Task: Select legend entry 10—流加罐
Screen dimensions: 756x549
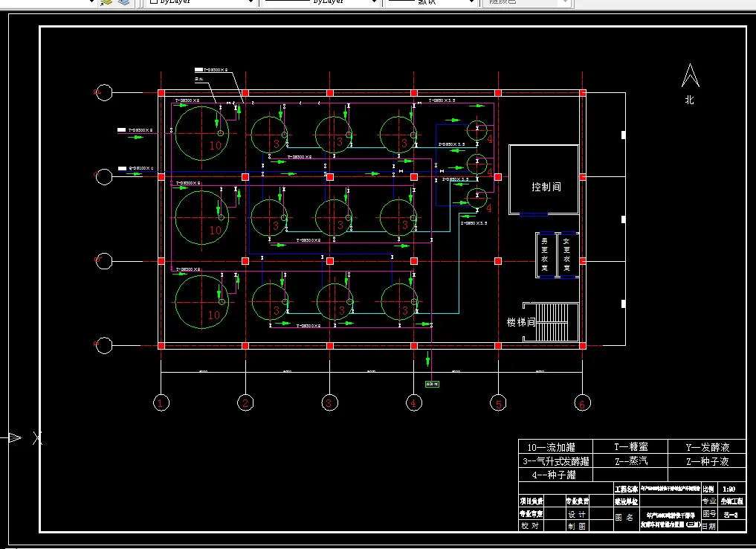Action: click(551, 447)
